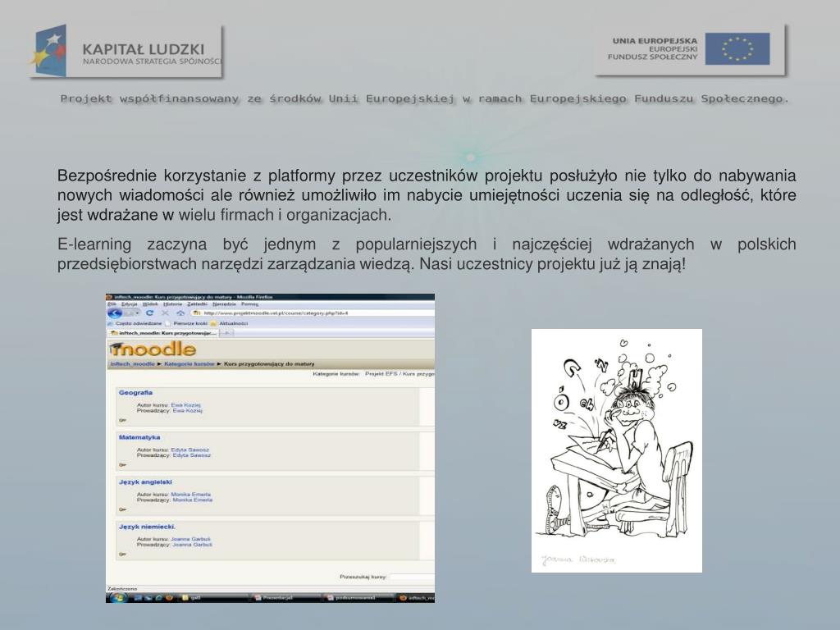Screen dimensions: 840x630
Task: Click the stop loading X icon
Action: click(165, 313)
